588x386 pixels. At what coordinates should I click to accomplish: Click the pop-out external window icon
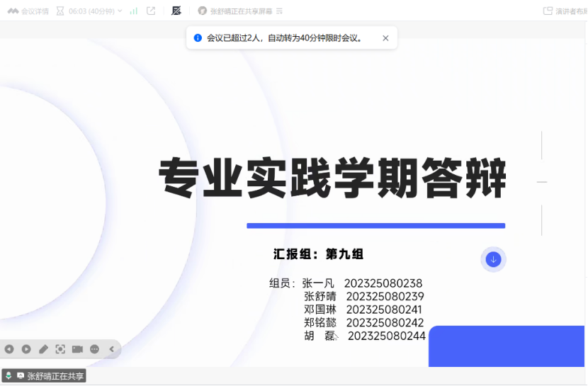click(x=151, y=11)
